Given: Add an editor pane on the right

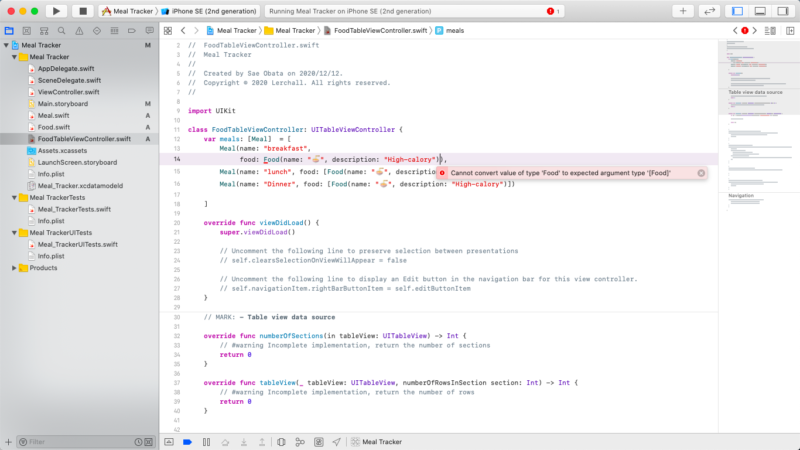Looking at the screenshot, I should [x=790, y=31].
